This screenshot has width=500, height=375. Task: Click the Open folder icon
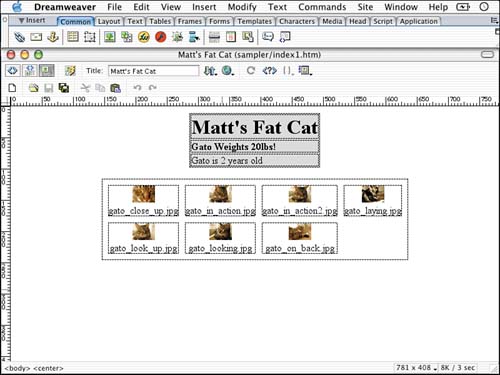[33, 88]
